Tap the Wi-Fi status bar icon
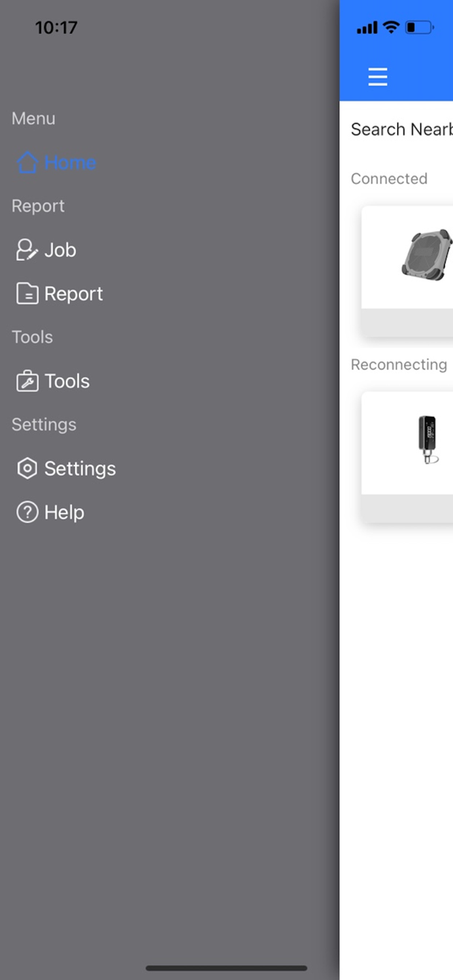The width and height of the screenshot is (453, 980). (391, 27)
